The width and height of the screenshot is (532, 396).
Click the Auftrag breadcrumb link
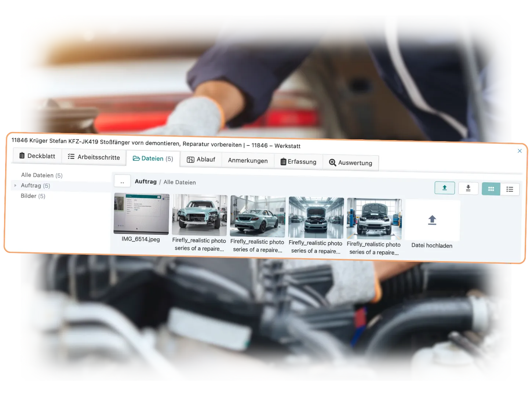coord(146,181)
